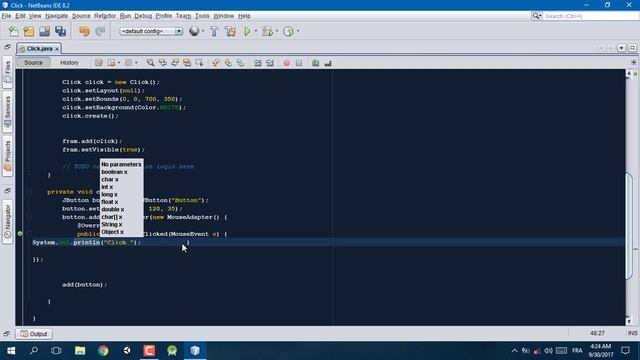The width and height of the screenshot is (640, 360).
Task: Open the Files sidebar panel
Action: (x=7, y=72)
